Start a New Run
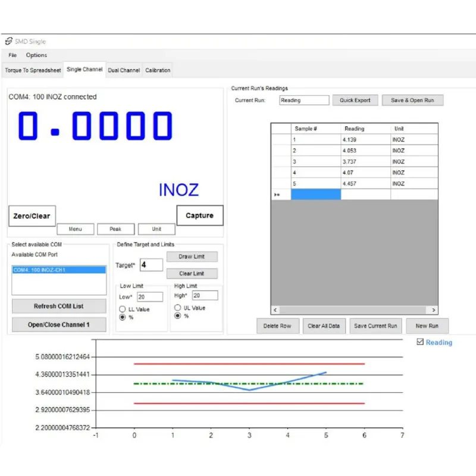The width and height of the screenshot is (476, 476). 427,325
